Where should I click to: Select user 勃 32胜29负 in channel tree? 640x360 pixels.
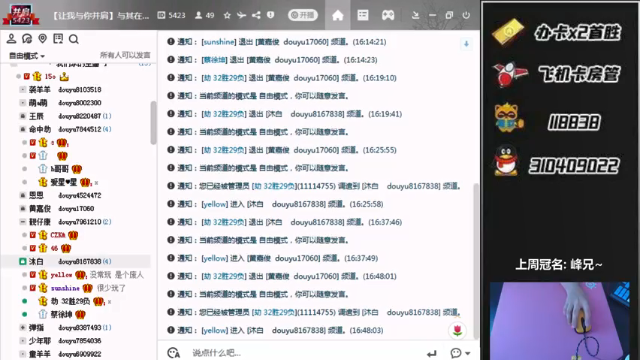pos(70,302)
